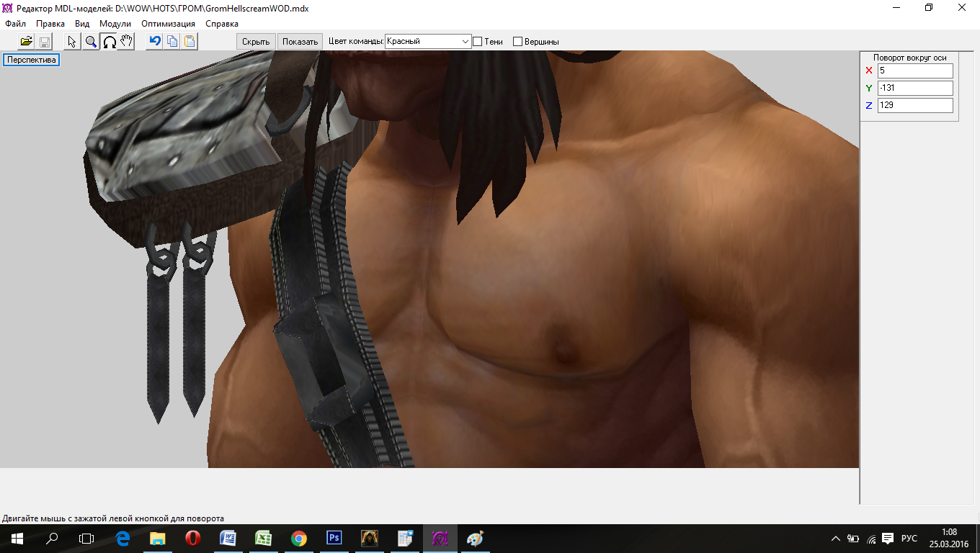Click the Цвет команды label
980x553 pixels.
(x=356, y=42)
